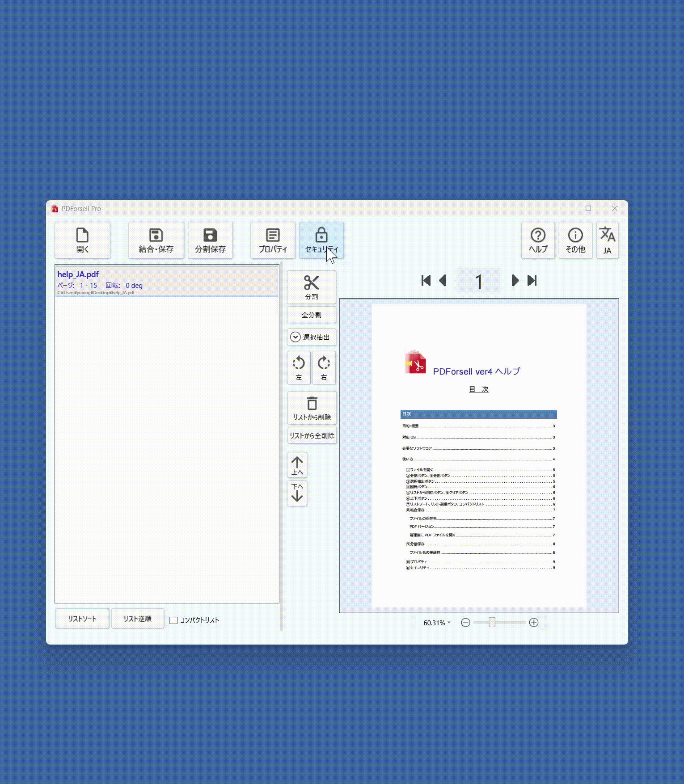Open the JA language switcher
The width and height of the screenshot is (684, 784).
[x=607, y=240]
